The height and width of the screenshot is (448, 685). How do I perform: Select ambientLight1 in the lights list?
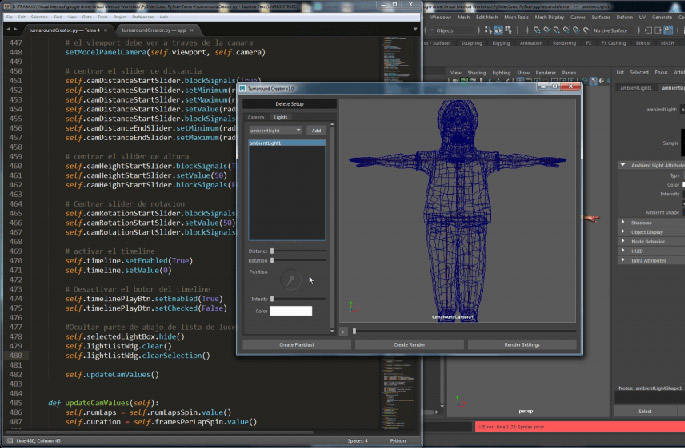287,143
